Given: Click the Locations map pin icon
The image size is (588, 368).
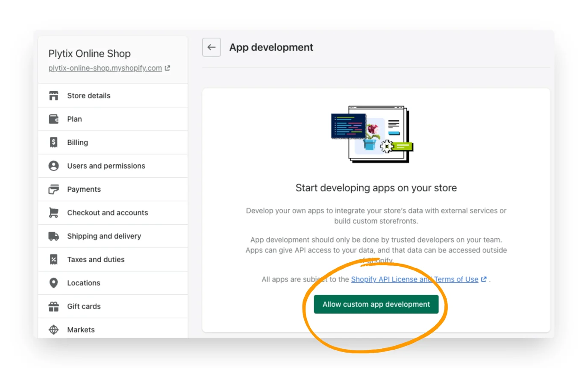Looking at the screenshot, I should [53, 282].
